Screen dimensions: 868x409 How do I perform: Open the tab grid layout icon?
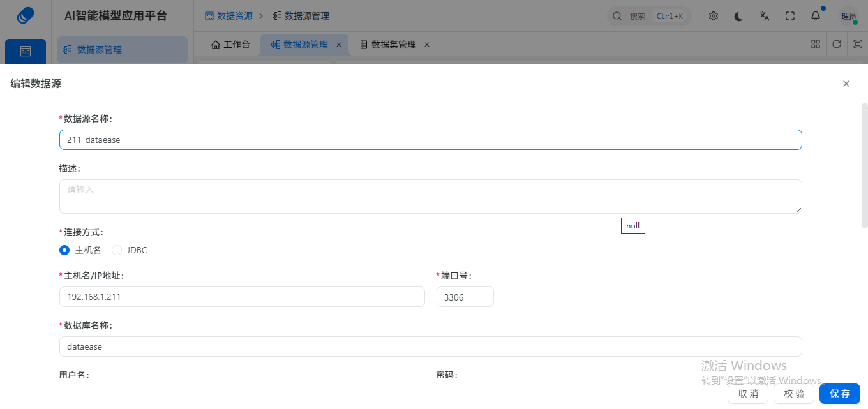816,45
